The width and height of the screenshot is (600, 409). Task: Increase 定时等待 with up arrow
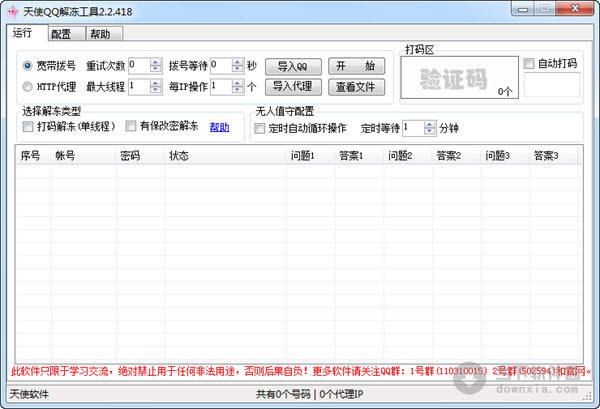430,125
